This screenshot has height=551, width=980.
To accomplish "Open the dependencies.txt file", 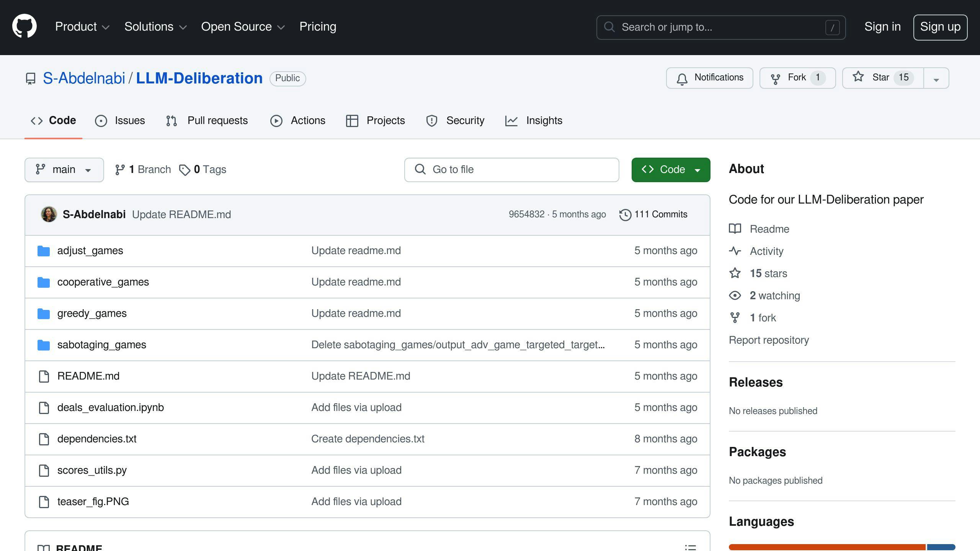I will click(x=97, y=439).
